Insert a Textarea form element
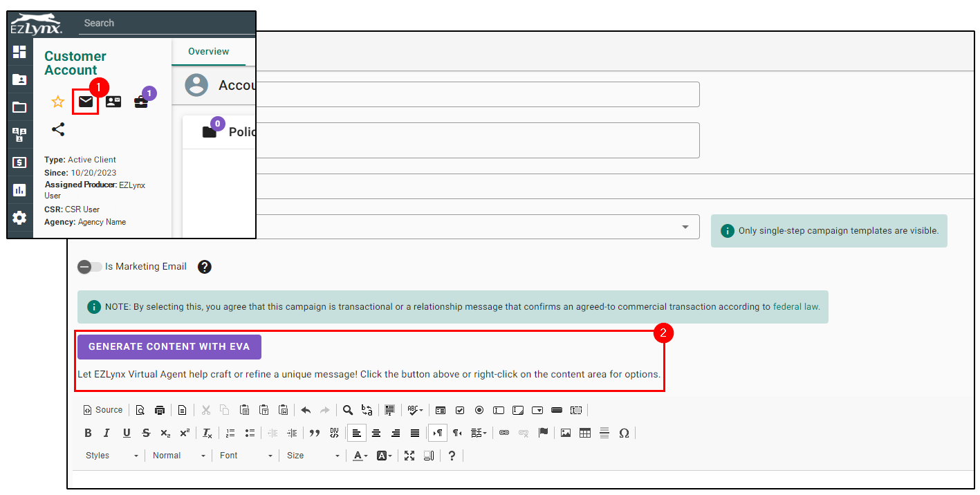The width and height of the screenshot is (980, 495). pyautogui.click(x=518, y=410)
